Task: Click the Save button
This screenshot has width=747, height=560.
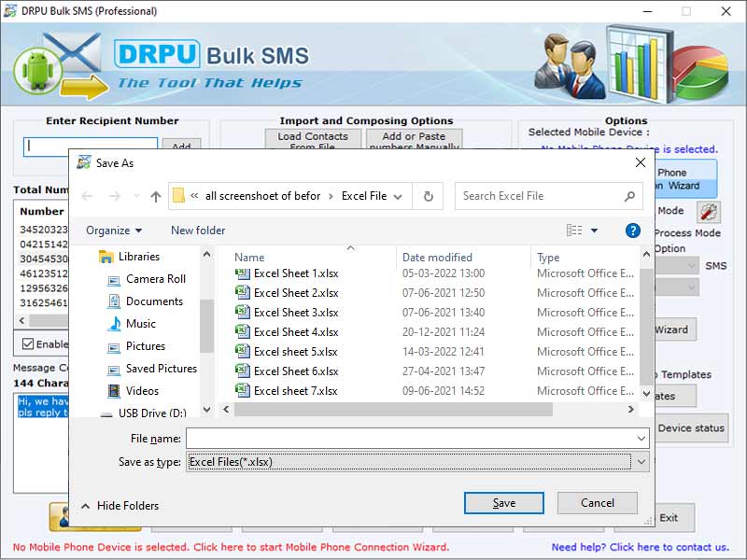Action: [503, 502]
